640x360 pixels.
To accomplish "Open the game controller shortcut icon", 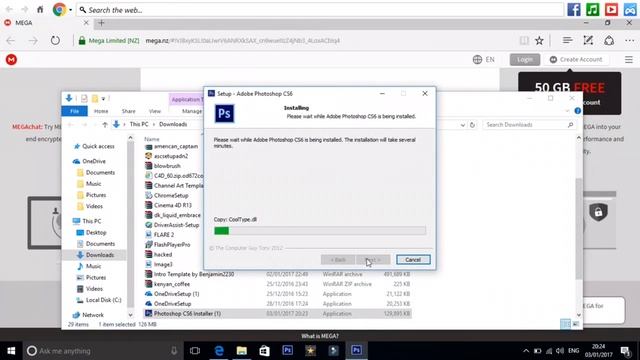I will point(630,9).
